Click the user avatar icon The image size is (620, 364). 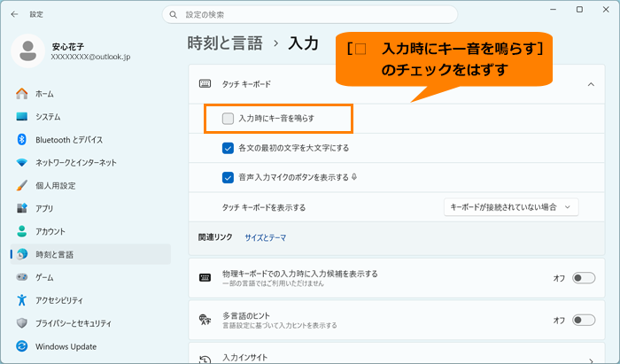coord(27,50)
